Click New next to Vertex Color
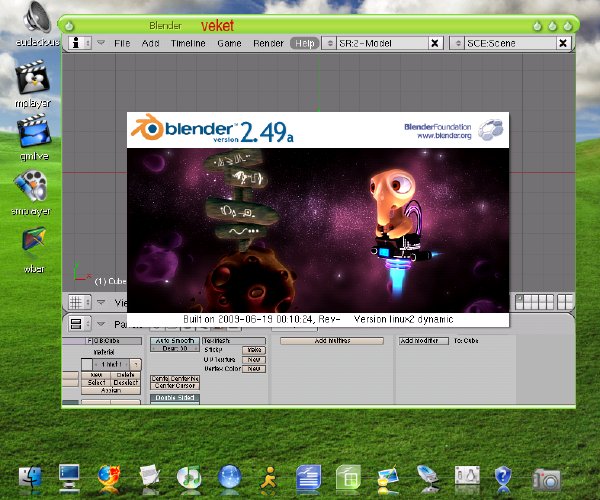 pos(254,369)
